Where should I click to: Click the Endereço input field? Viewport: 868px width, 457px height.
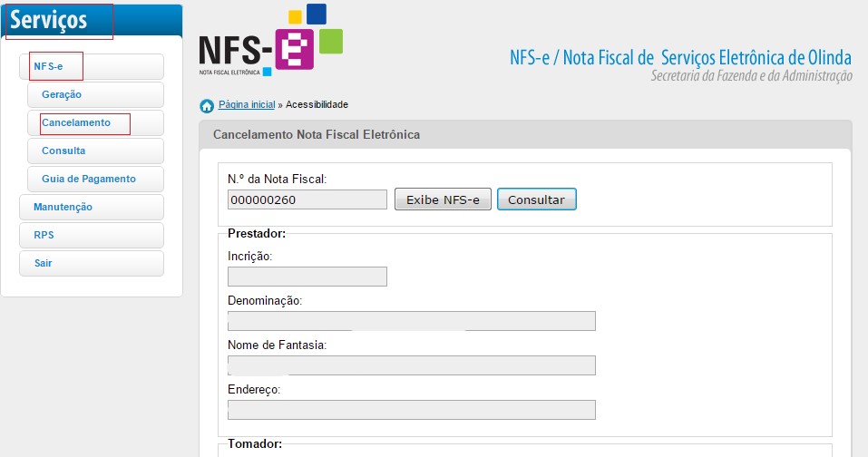412,410
